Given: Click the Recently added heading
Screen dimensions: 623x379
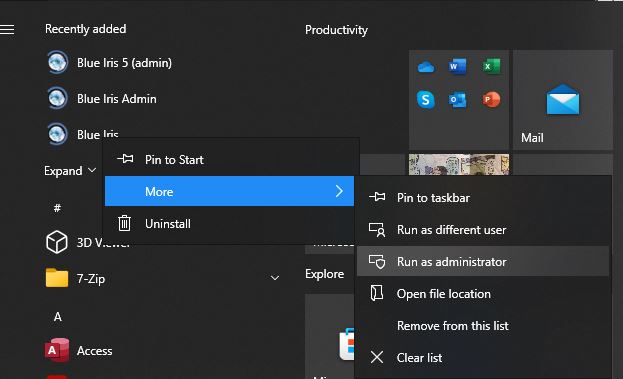Looking at the screenshot, I should coord(85,29).
